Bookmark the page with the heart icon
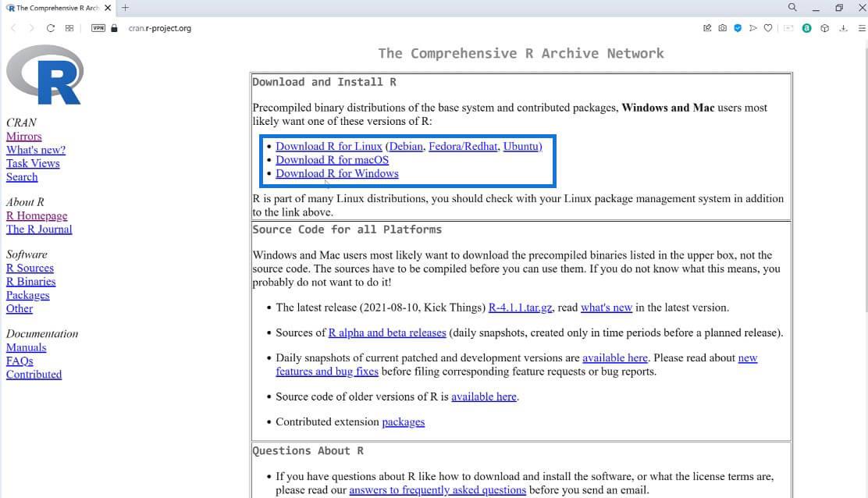Image resolution: width=868 pixels, height=498 pixels. (768, 28)
